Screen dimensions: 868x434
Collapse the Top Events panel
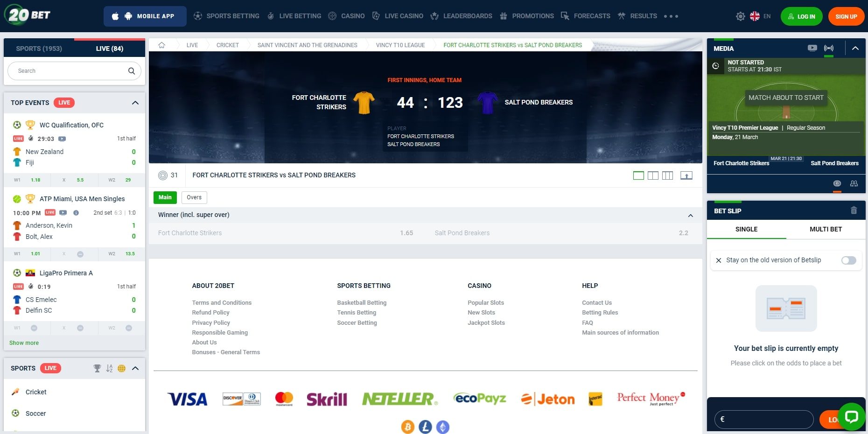[x=135, y=103]
